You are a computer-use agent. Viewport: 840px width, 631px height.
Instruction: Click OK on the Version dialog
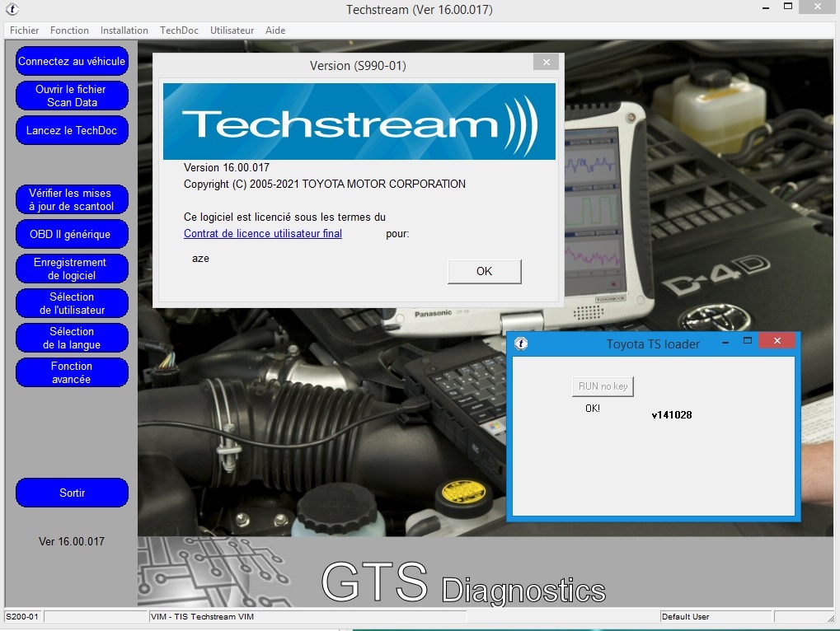pyautogui.click(x=483, y=271)
